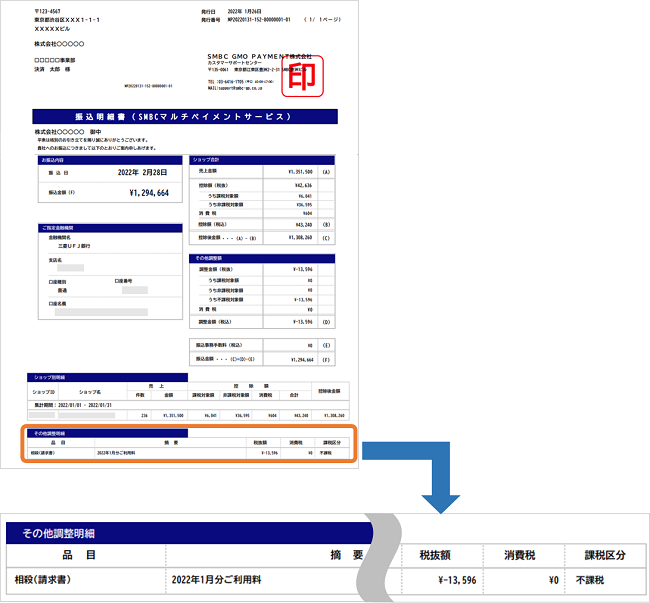Click the その他調整額 section header

[262, 259]
